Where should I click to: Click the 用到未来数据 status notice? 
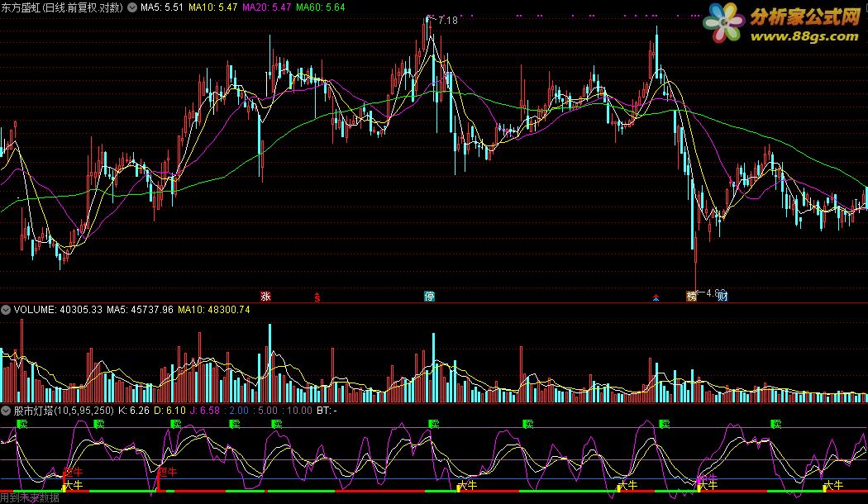coord(30,498)
